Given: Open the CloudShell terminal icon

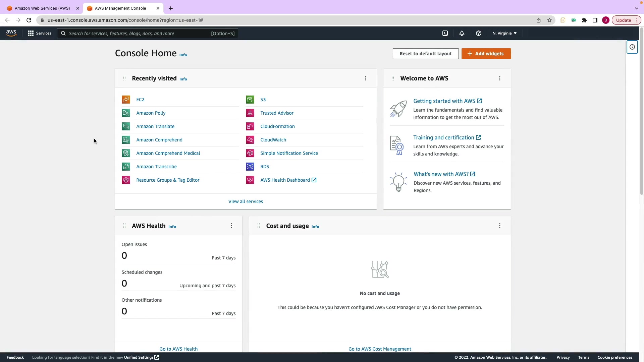Looking at the screenshot, I should [x=445, y=33].
